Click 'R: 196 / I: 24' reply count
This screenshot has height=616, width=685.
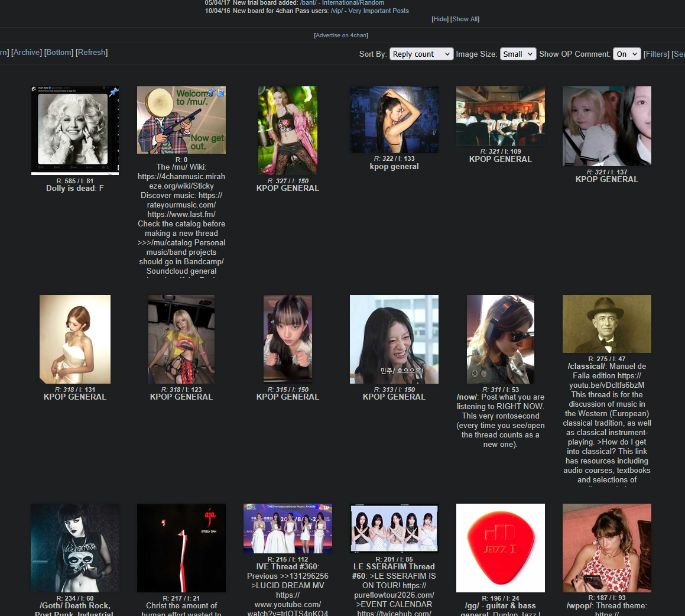[x=500, y=598]
